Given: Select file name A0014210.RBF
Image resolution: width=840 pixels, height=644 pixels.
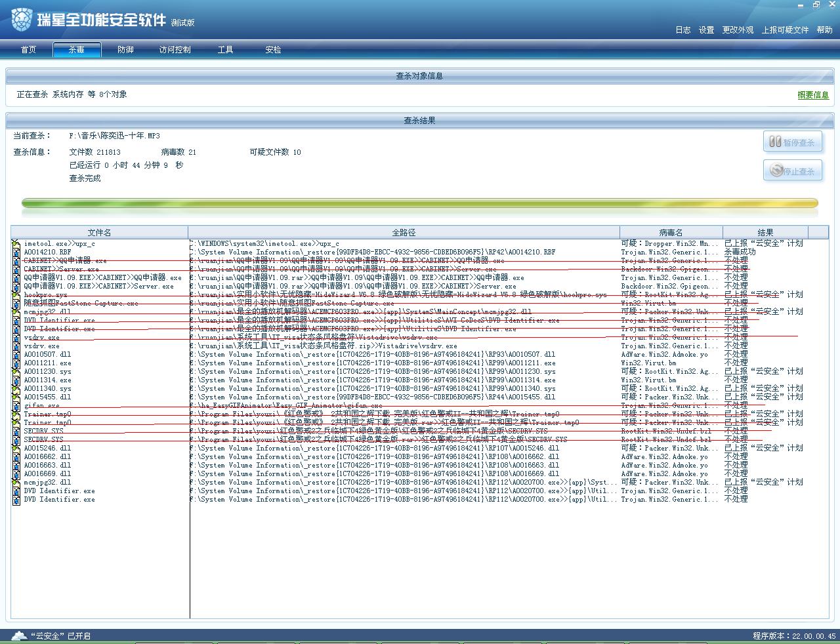Looking at the screenshot, I should 47,252.
